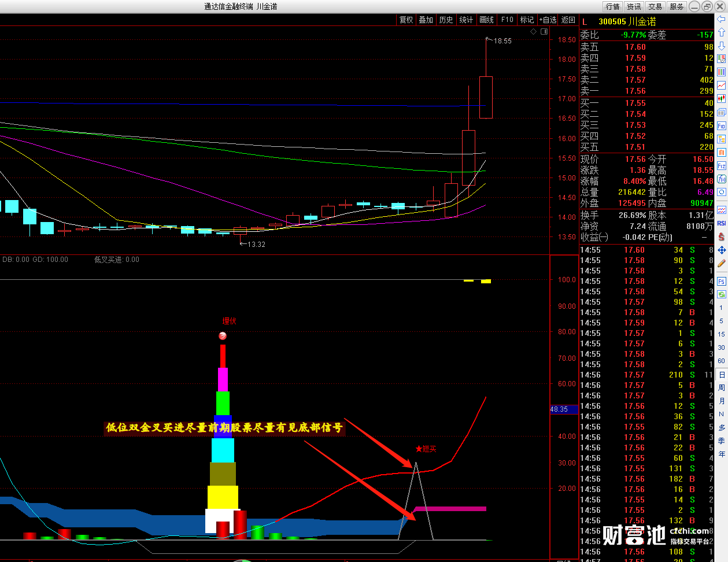The width and height of the screenshot is (728, 562).
Task: Click the left arrow back icon
Action: pyautogui.click(x=722, y=19)
